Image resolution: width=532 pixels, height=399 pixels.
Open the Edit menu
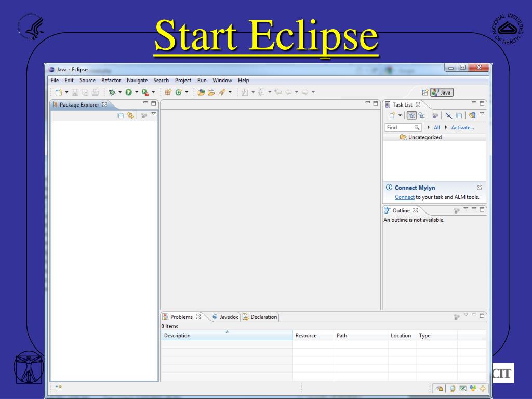click(x=69, y=81)
